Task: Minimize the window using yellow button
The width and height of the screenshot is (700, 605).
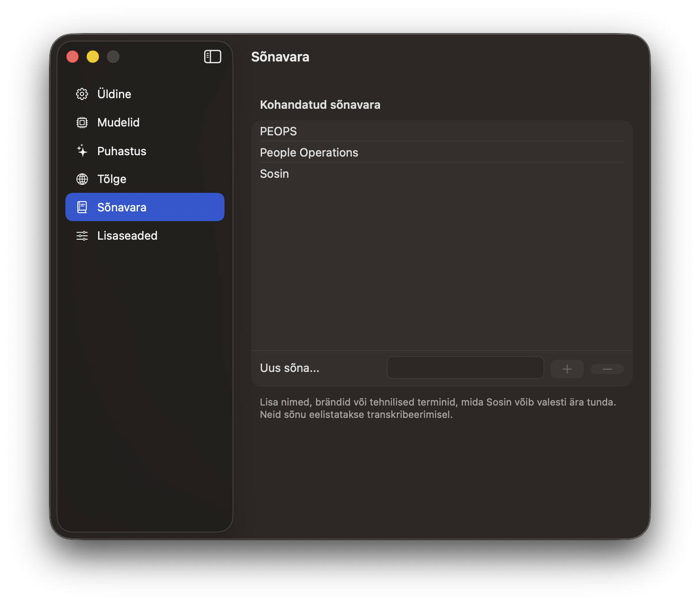Action: click(93, 57)
